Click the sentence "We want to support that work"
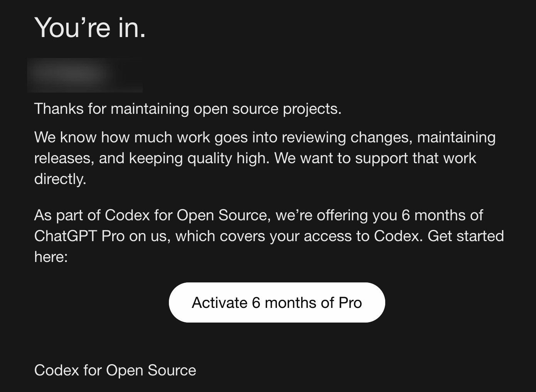The height and width of the screenshot is (392, 536). pyautogui.click(x=375, y=158)
